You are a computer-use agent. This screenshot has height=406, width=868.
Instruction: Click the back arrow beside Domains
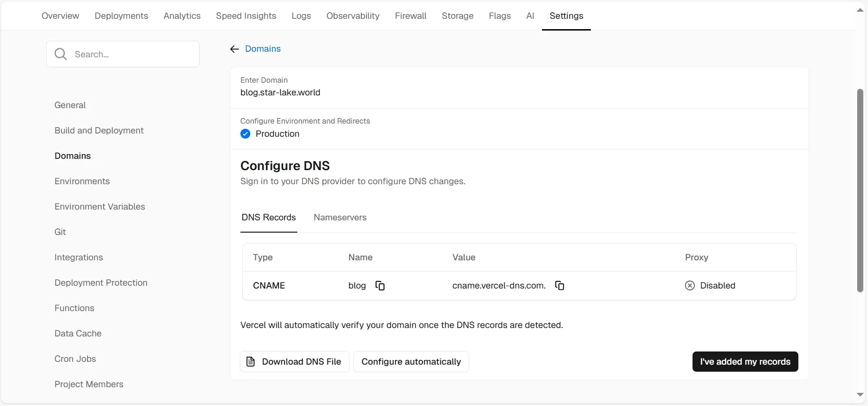point(234,49)
